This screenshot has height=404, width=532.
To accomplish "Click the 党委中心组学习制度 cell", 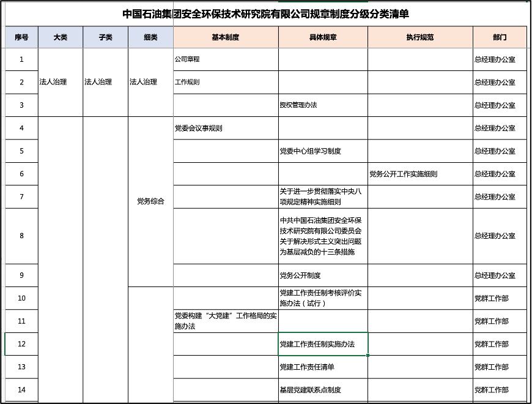I will point(323,151).
